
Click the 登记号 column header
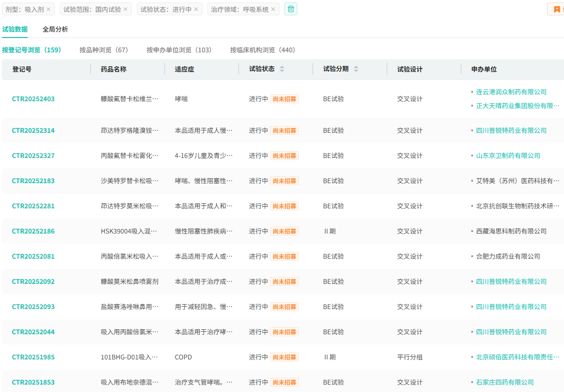[x=22, y=69]
